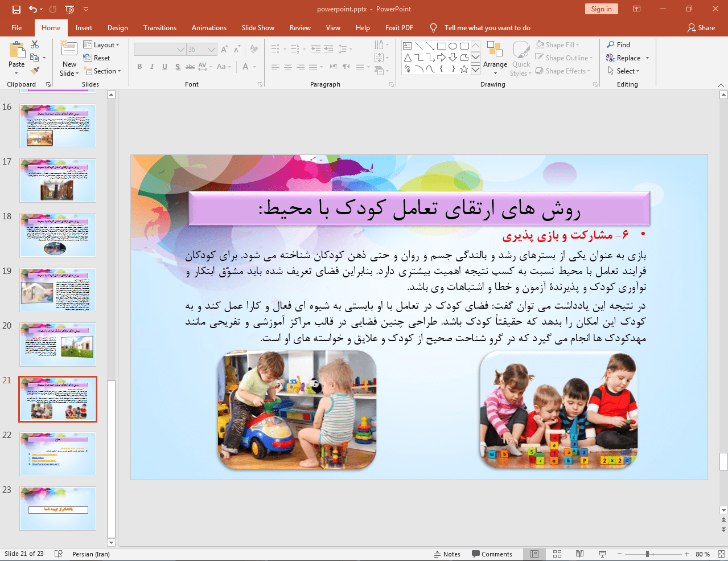This screenshot has width=728, height=561.
Task: Fit slide to current window icon
Action: [721, 554]
